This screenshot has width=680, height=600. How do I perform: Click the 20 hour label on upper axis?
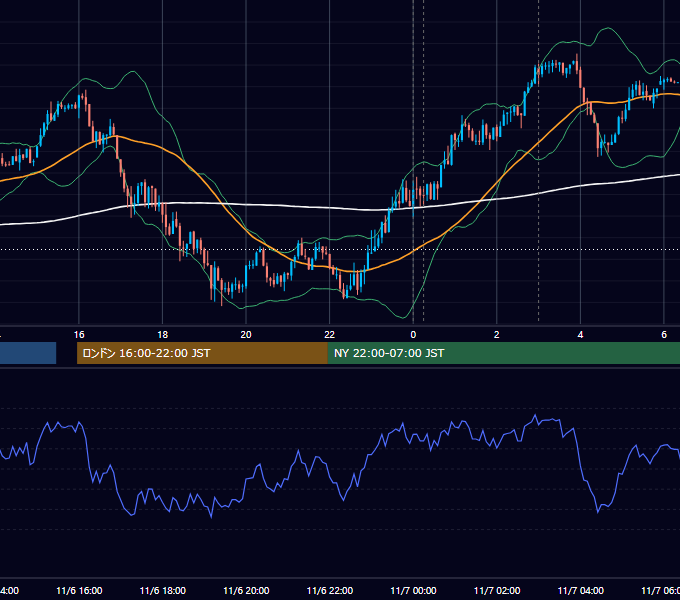click(246, 335)
